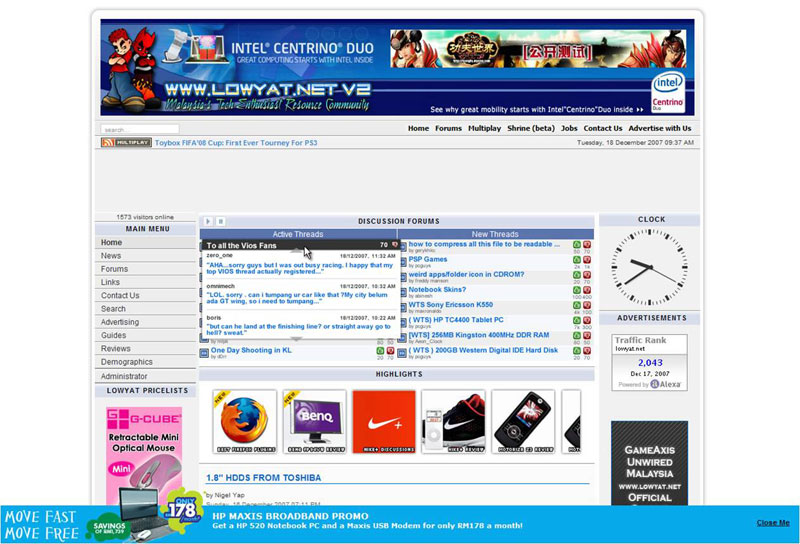
Task: Click red icon beside '256MB Kingston' thread
Action: coord(587,335)
